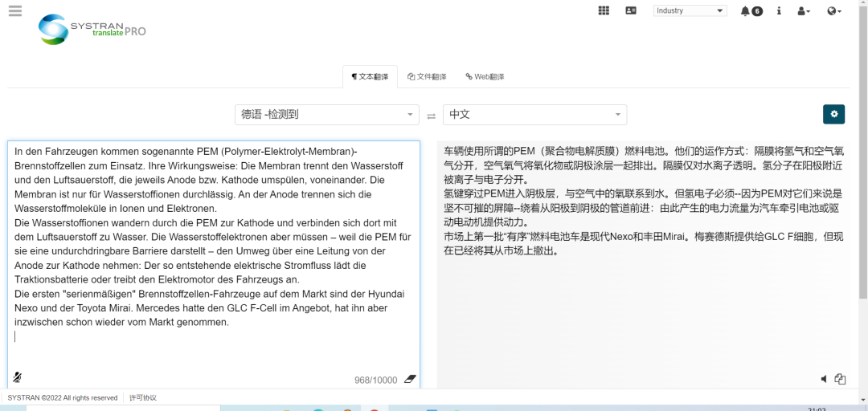The image size is (868, 411).
Task: Toggle the microphone speech input icon
Action: coord(17,378)
